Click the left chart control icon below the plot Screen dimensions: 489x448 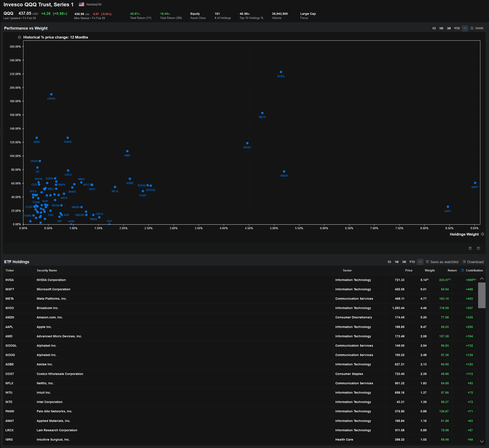pos(470,248)
